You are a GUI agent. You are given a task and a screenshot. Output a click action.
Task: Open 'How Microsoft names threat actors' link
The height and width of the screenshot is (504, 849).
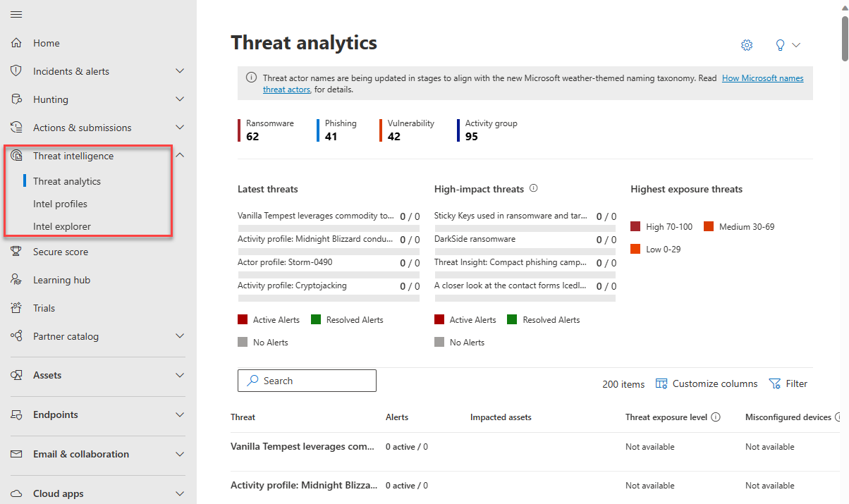pyautogui.click(x=762, y=78)
